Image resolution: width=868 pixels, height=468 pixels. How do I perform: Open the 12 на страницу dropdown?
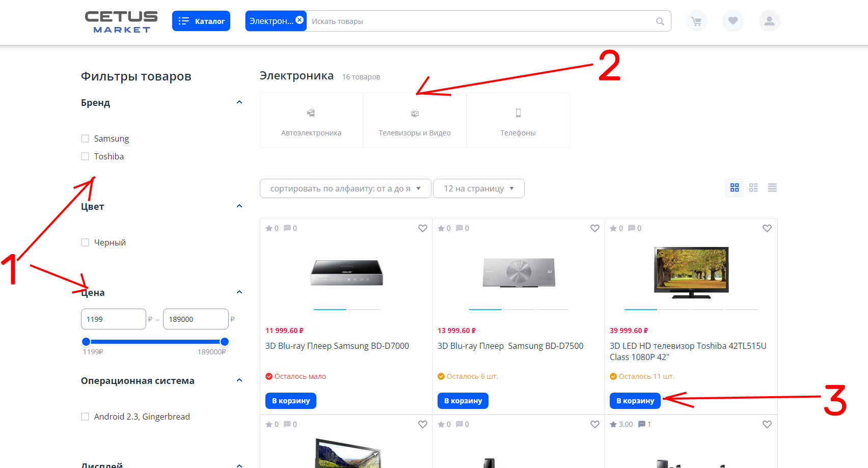(478, 188)
